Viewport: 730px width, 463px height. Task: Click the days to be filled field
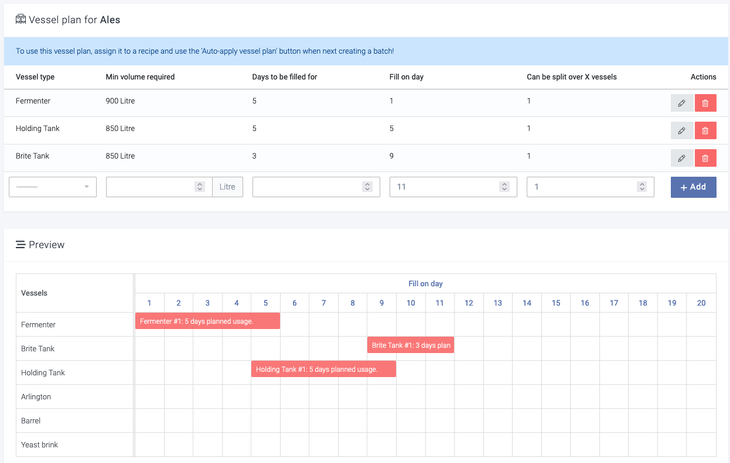tap(306, 187)
